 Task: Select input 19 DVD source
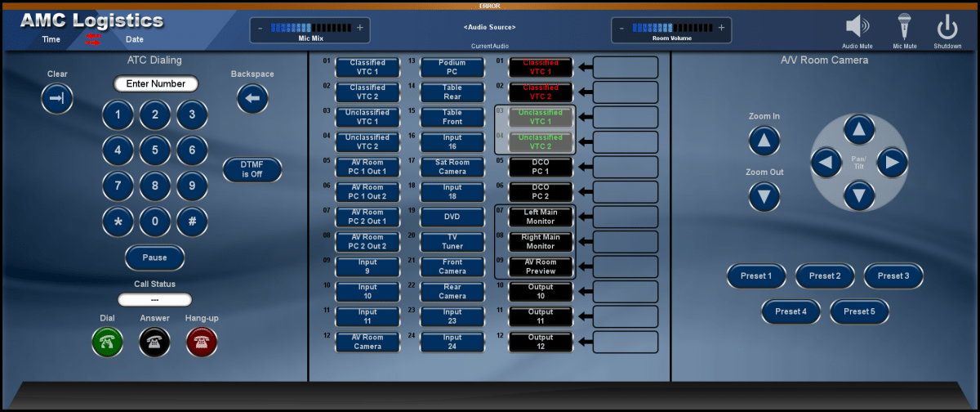[452, 217]
